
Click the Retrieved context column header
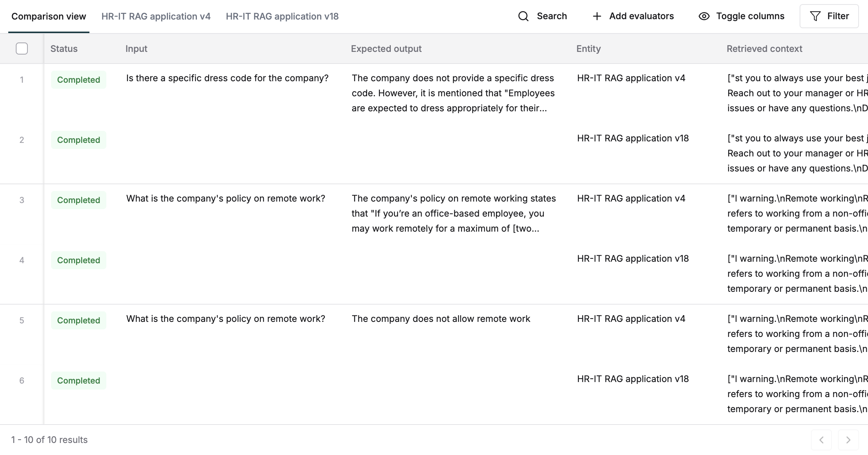(764, 49)
